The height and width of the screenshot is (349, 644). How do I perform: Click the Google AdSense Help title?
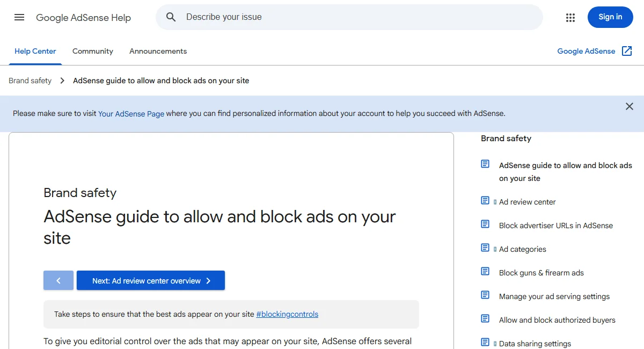[x=83, y=18]
